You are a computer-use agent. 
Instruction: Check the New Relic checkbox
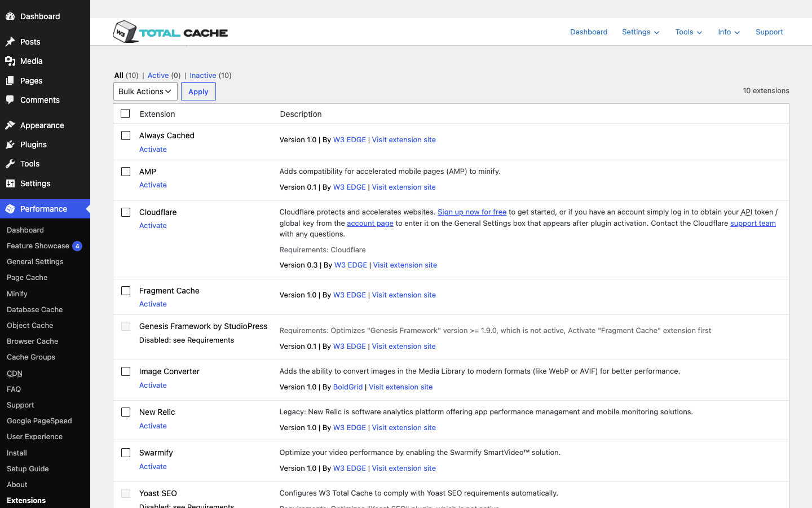126,412
